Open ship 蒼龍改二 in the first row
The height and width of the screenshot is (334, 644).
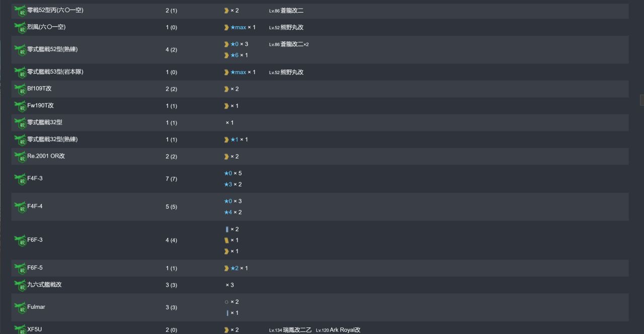292,11
